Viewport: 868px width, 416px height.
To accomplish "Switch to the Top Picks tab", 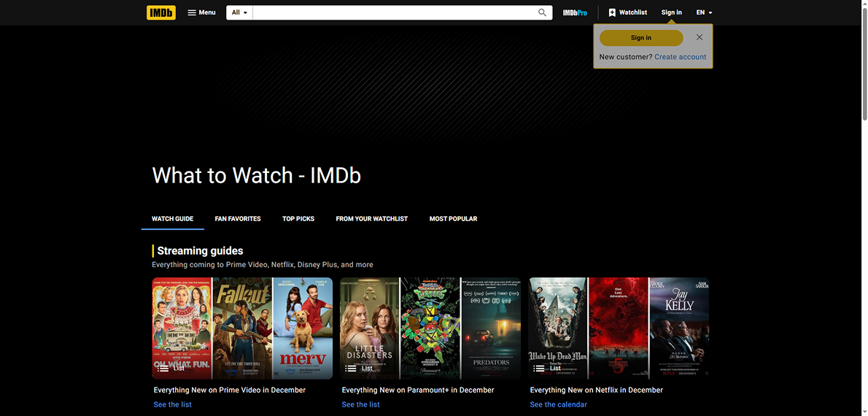I will click(x=298, y=219).
